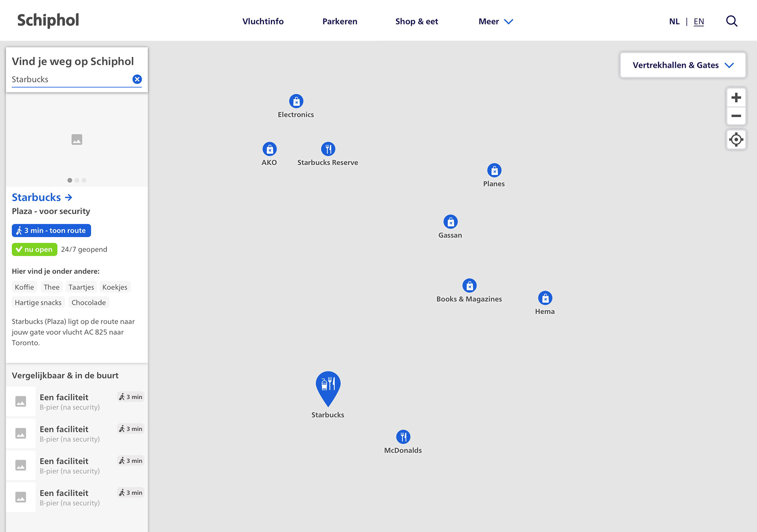
Task: Go to the third carousel dot
Action: 84,180
